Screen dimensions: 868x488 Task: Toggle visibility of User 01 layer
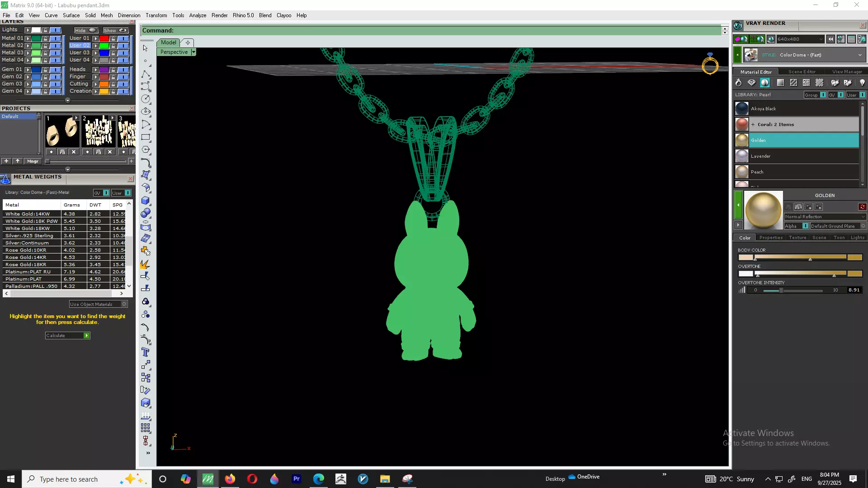pyautogui.click(x=123, y=38)
